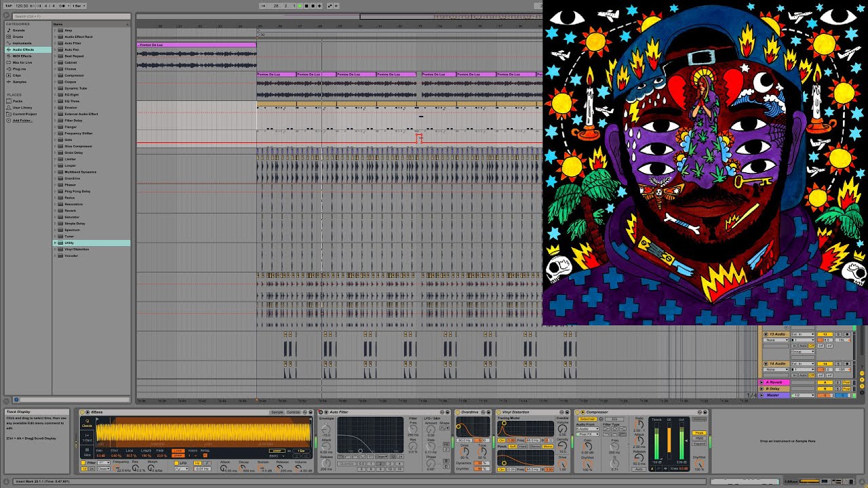
Task: Select Audio Effects category
Action: [x=28, y=49]
